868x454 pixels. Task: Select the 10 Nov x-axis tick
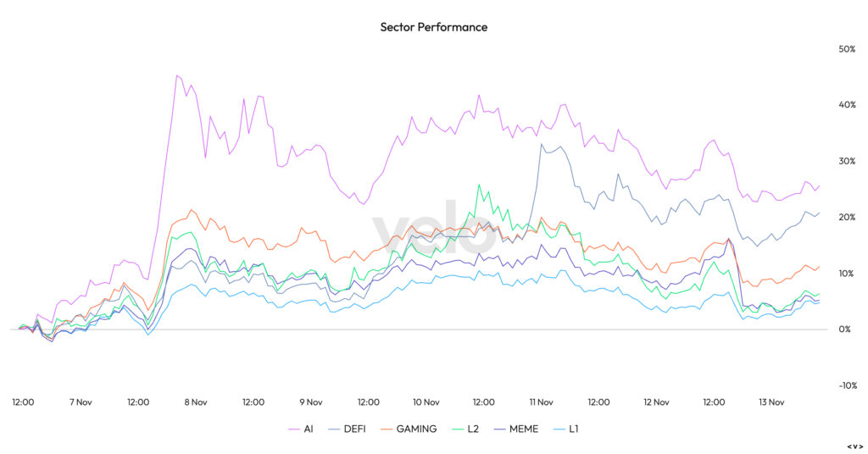coord(426,402)
